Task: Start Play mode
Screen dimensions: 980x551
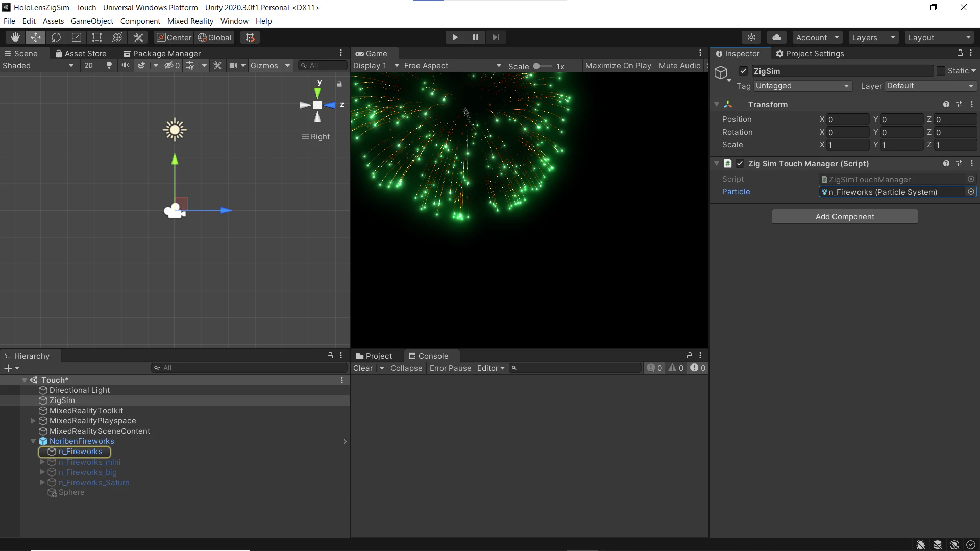Action: [455, 37]
